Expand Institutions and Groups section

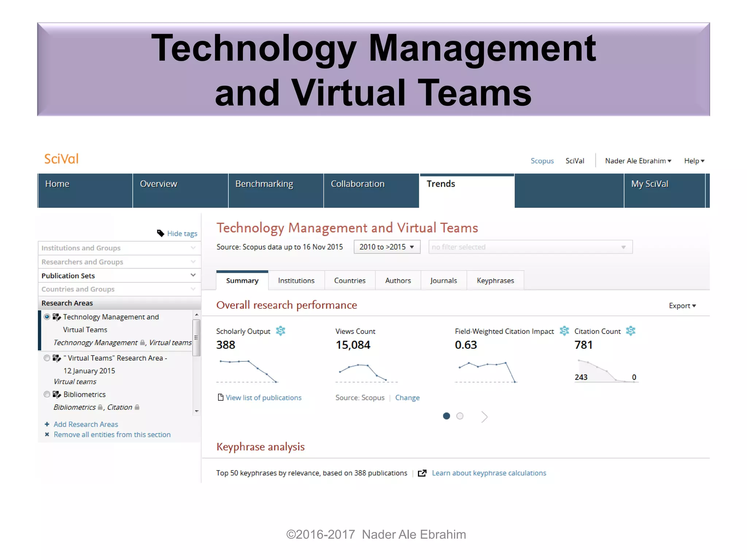[119, 248]
